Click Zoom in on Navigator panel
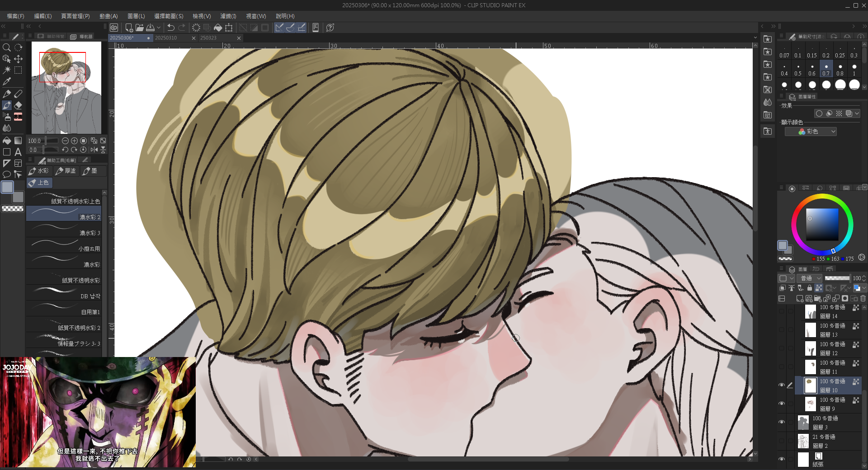868x470 pixels. click(x=74, y=141)
